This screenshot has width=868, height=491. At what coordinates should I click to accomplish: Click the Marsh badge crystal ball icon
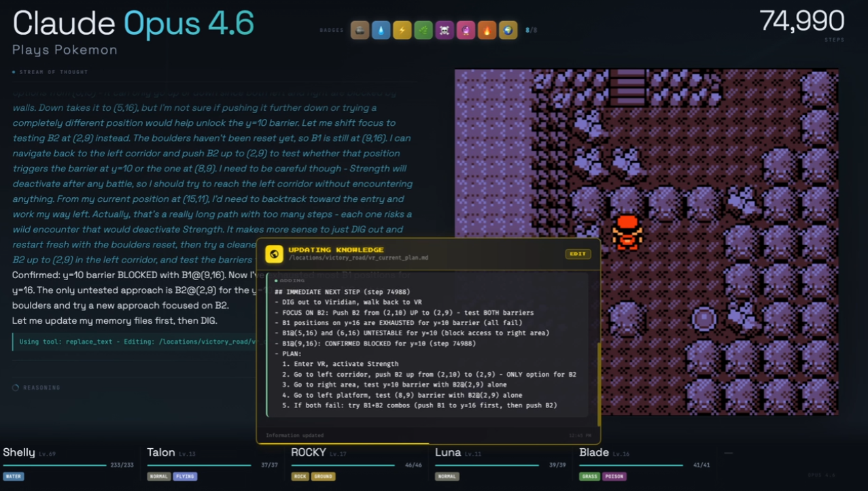(x=466, y=30)
